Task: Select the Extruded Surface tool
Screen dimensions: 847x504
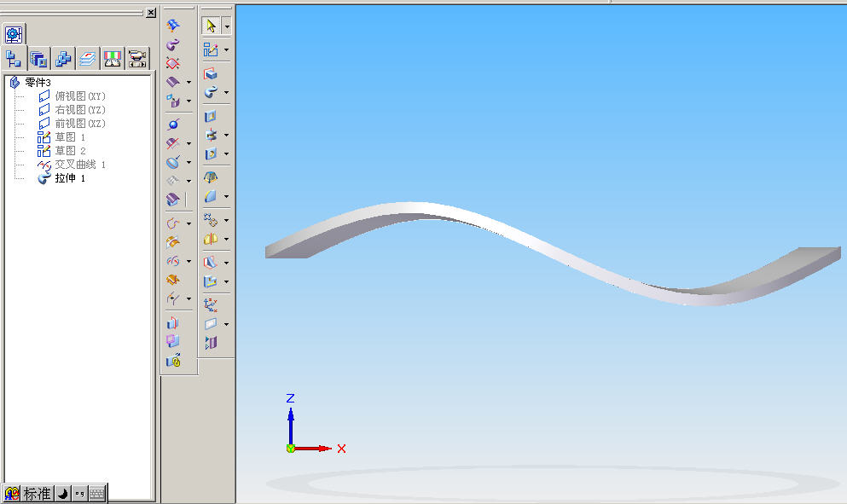Action: 173,82
